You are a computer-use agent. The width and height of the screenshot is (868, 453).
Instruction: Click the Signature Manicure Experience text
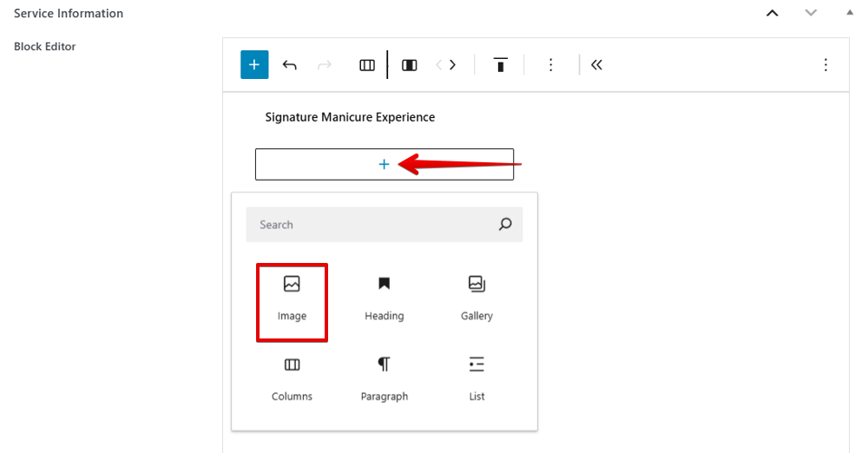coord(350,117)
